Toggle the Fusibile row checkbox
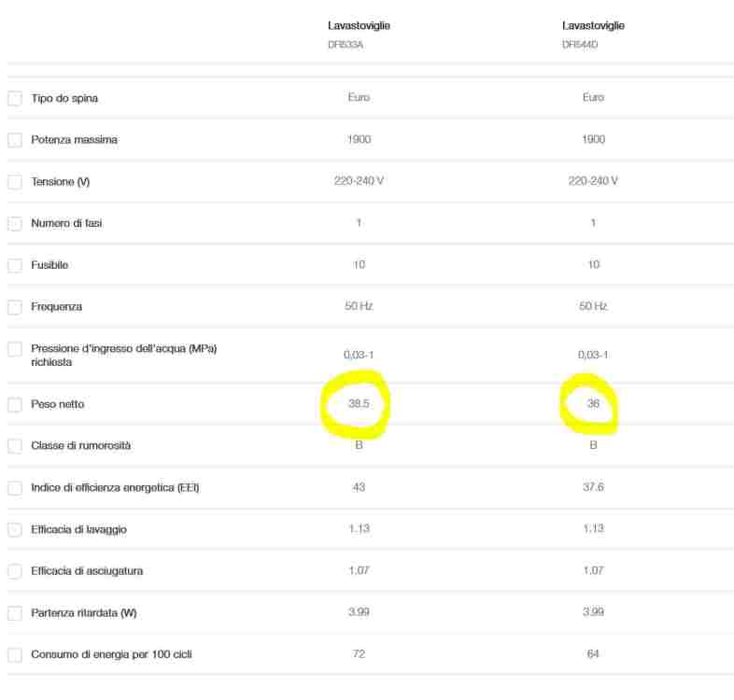 15,266
